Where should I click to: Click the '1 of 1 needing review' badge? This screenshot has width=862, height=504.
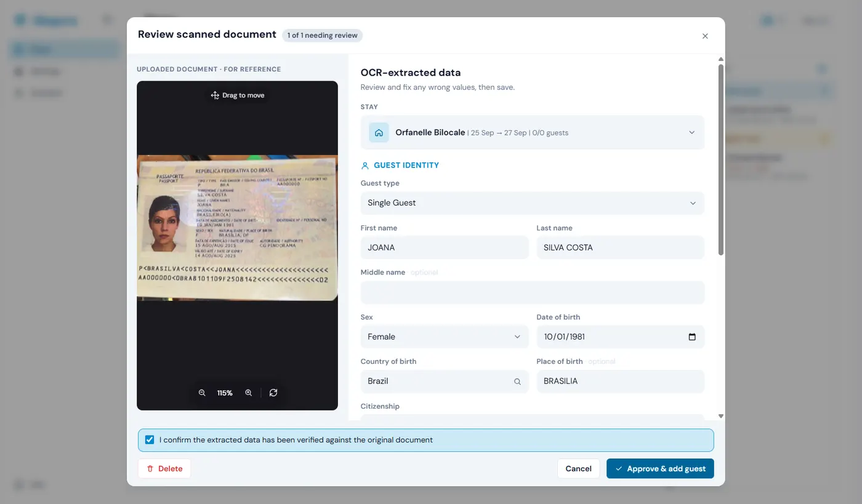pos(323,36)
